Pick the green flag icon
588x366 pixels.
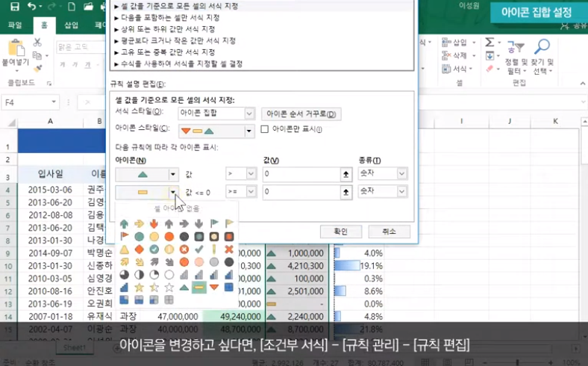tap(214, 224)
